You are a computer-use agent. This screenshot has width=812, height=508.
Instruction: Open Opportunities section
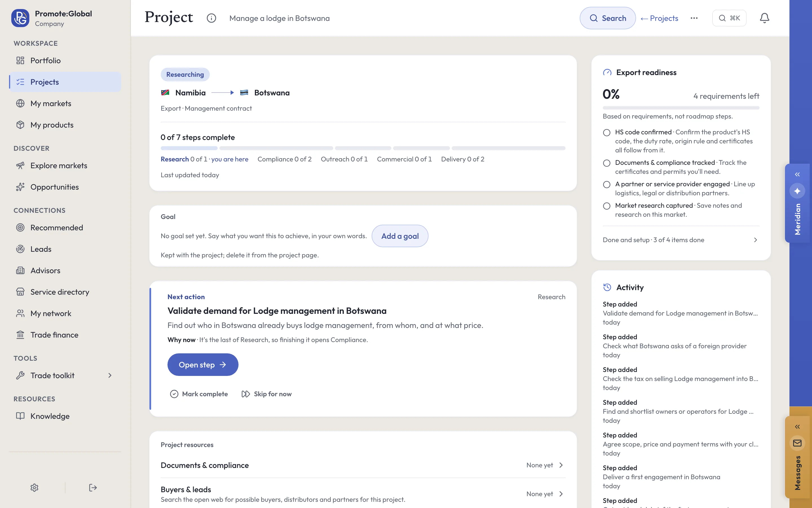65,187
